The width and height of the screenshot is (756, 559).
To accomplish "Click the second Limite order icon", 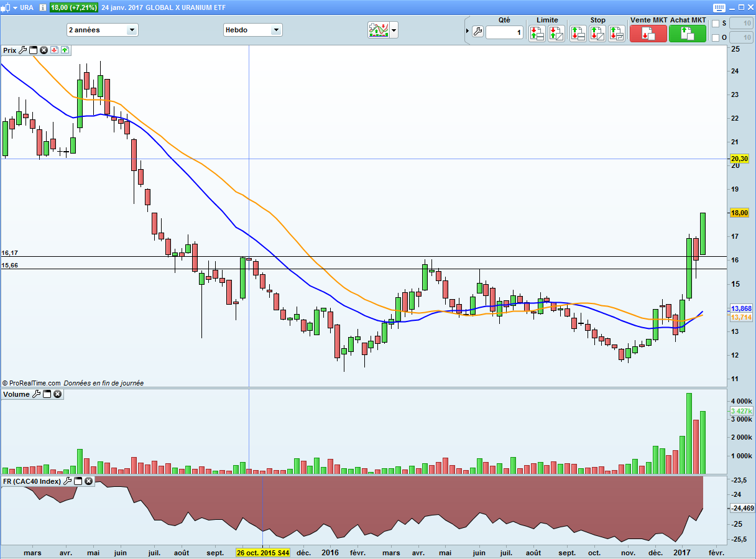I will (556, 34).
